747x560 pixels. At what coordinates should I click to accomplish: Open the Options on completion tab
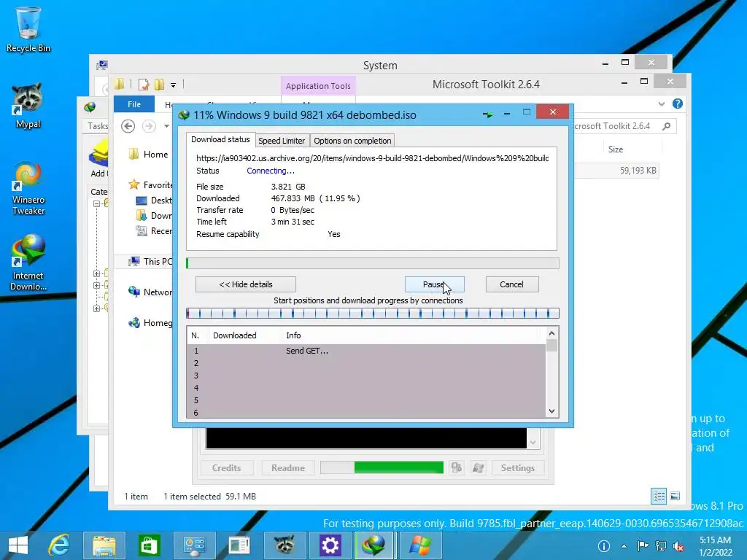[352, 141]
